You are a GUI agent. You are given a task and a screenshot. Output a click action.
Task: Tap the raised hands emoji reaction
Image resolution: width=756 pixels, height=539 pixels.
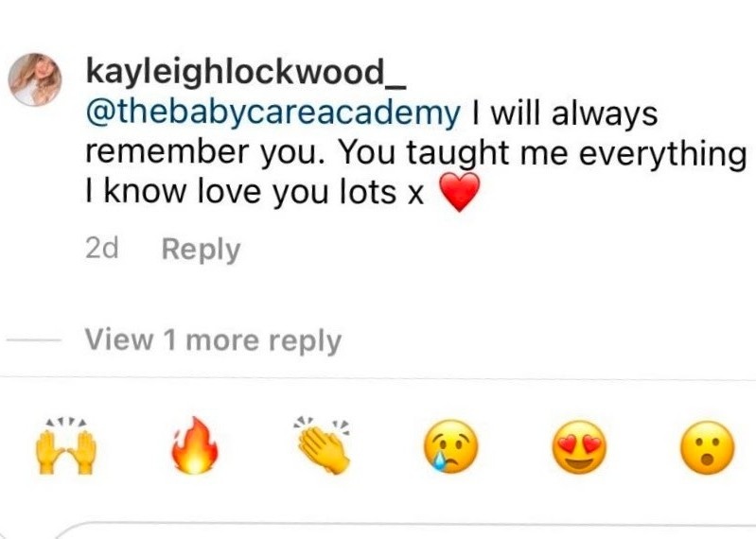(x=66, y=447)
